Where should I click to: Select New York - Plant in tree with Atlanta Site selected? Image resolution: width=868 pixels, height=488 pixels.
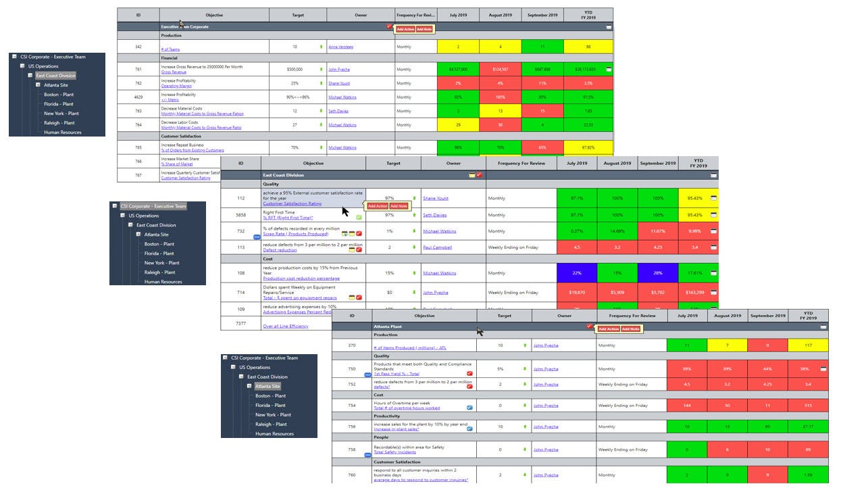(x=273, y=415)
